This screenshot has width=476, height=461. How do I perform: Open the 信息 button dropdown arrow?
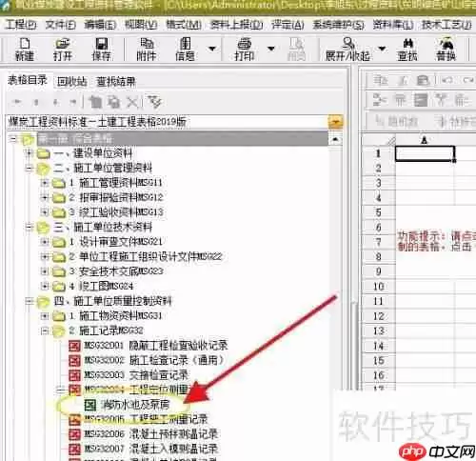212,49
